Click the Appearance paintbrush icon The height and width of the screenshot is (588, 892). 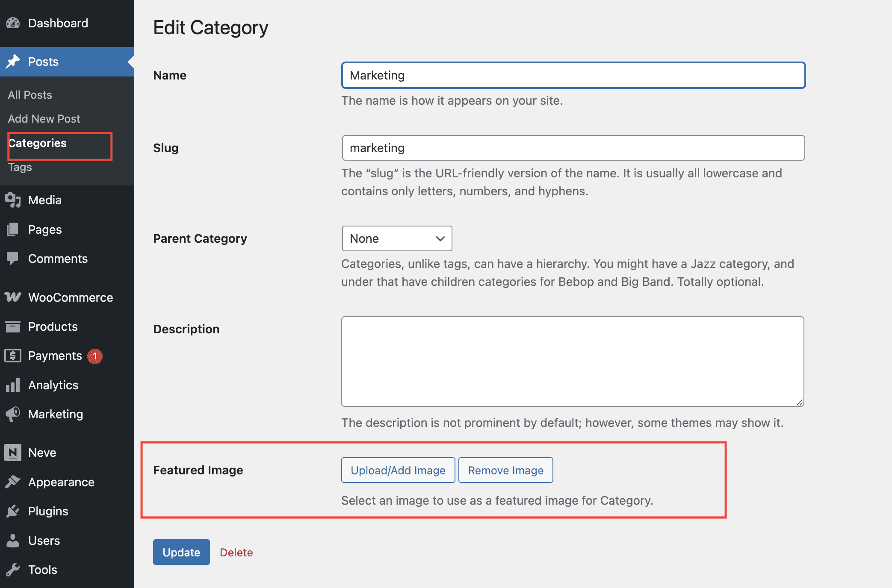(13, 482)
